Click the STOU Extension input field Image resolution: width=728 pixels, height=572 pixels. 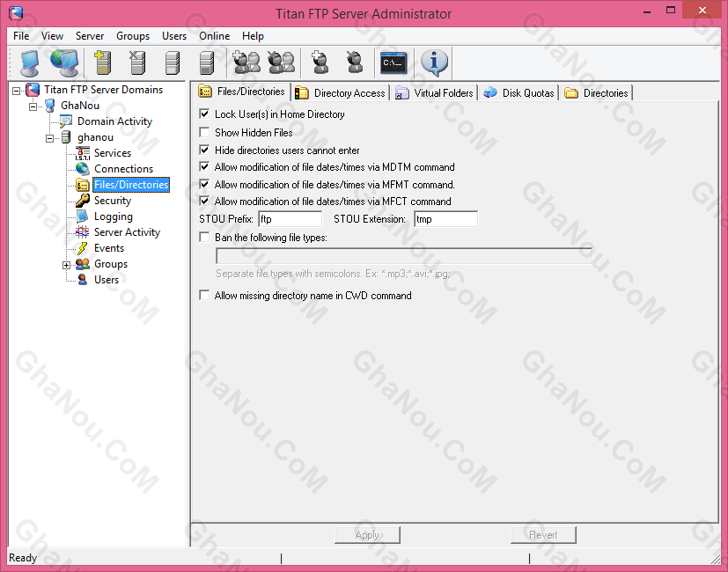[445, 218]
